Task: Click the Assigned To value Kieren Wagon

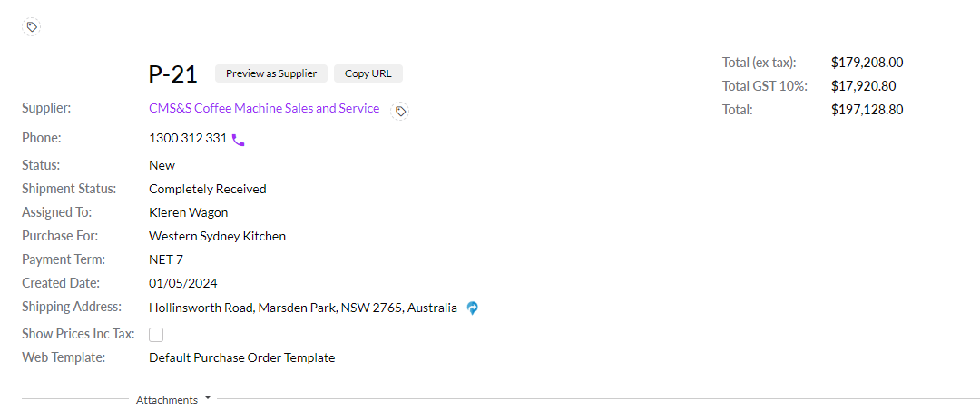Action: pyautogui.click(x=189, y=212)
